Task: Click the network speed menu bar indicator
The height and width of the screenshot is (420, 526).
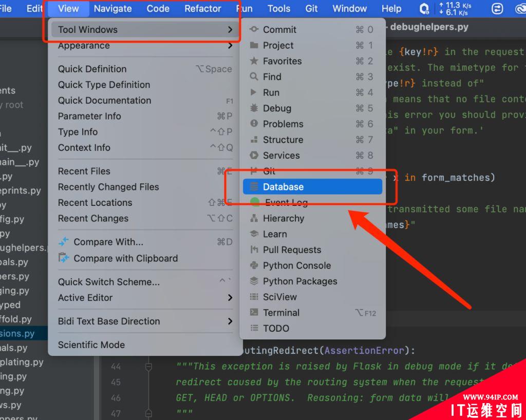Action: coord(455,9)
